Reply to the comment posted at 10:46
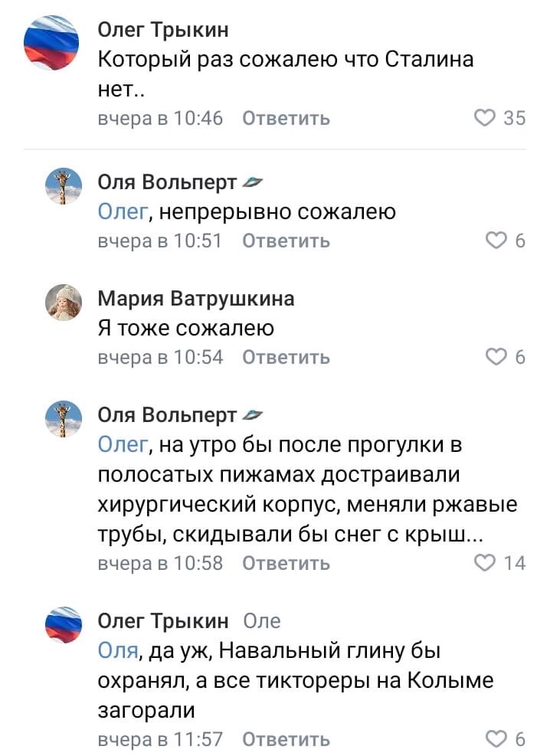 coord(286,118)
